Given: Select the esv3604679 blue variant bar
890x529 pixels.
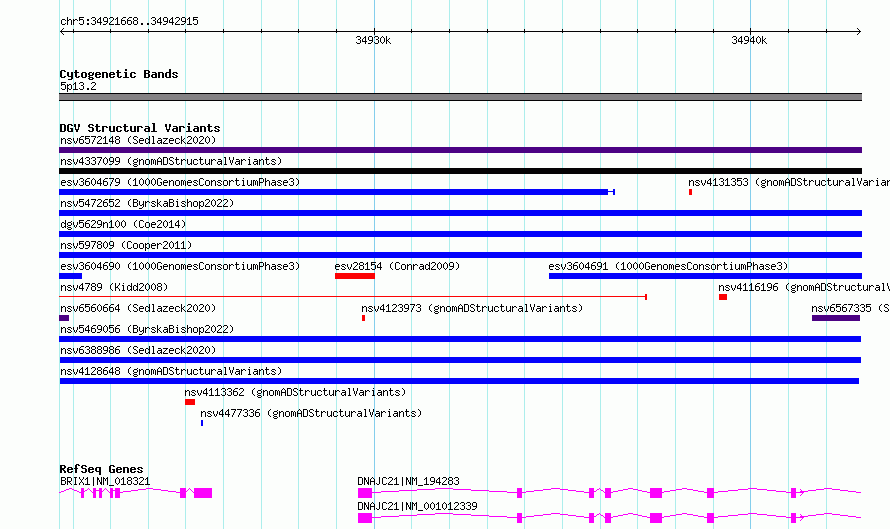Looking at the screenshot, I should pyautogui.click(x=337, y=192).
